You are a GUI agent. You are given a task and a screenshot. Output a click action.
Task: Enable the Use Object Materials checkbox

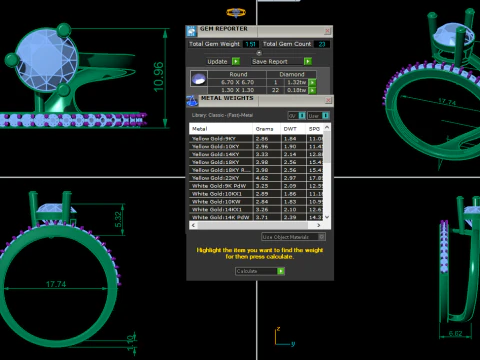coord(321,237)
